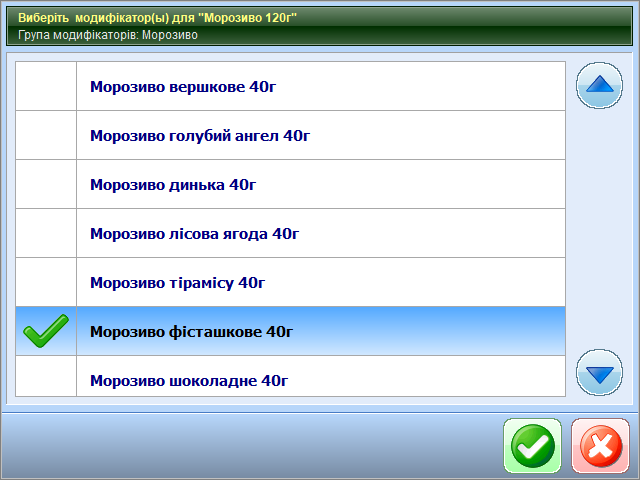Viewport: 640px width, 480px height.
Task: Pick the Морозиво динька 40г label
Action: click(x=173, y=184)
